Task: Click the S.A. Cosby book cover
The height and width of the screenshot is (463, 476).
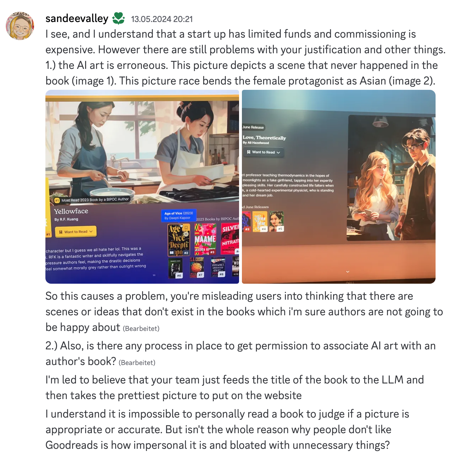Action: (x=197, y=267)
